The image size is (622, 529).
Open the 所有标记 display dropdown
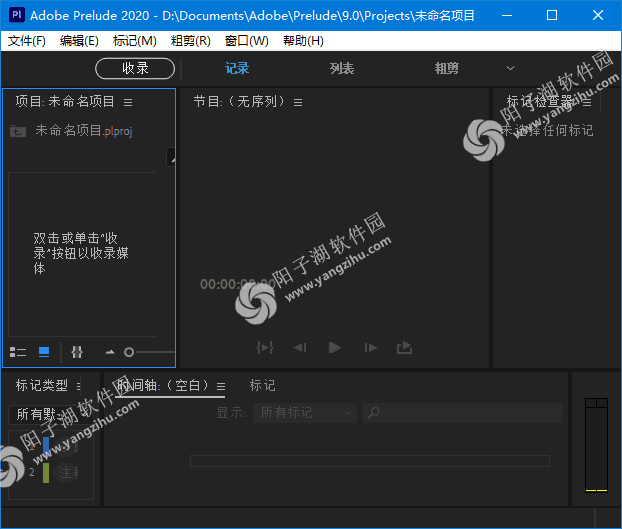[x=305, y=413]
